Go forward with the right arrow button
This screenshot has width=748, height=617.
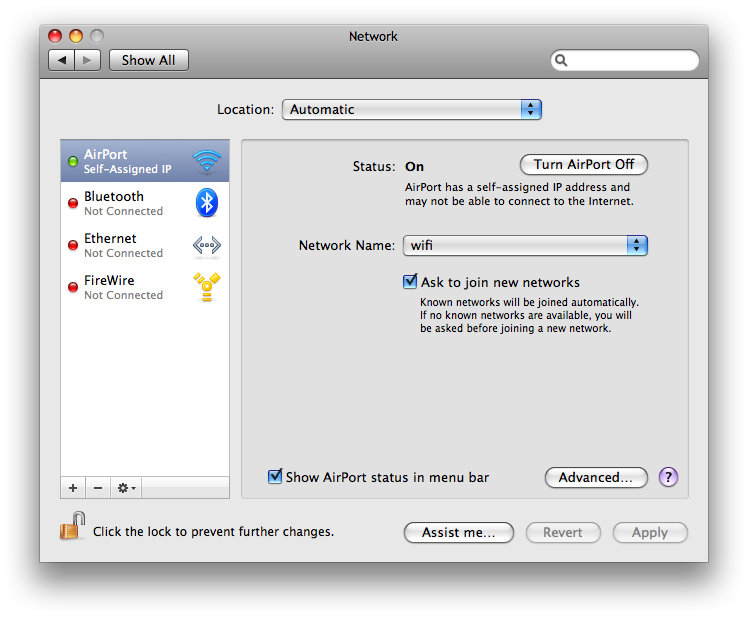click(x=87, y=60)
